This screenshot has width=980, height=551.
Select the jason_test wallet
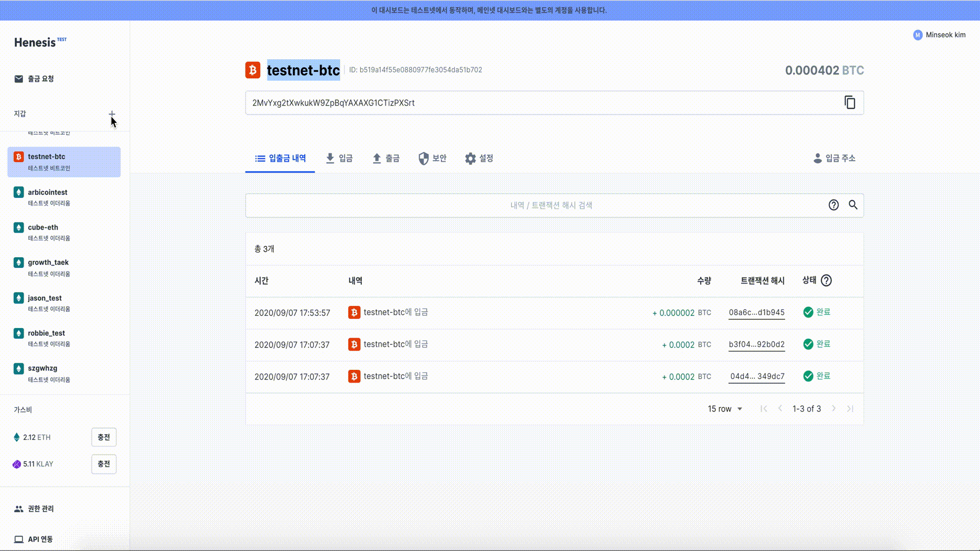64,303
